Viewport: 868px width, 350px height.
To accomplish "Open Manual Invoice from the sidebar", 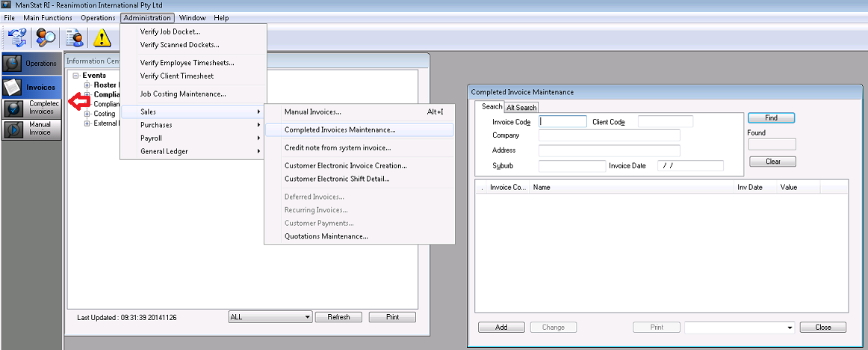I will [x=31, y=129].
